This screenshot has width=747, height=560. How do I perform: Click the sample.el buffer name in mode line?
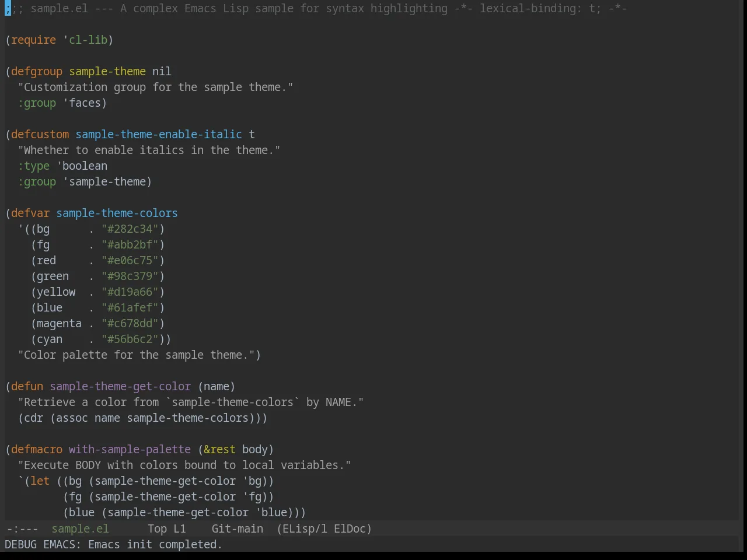(x=80, y=528)
